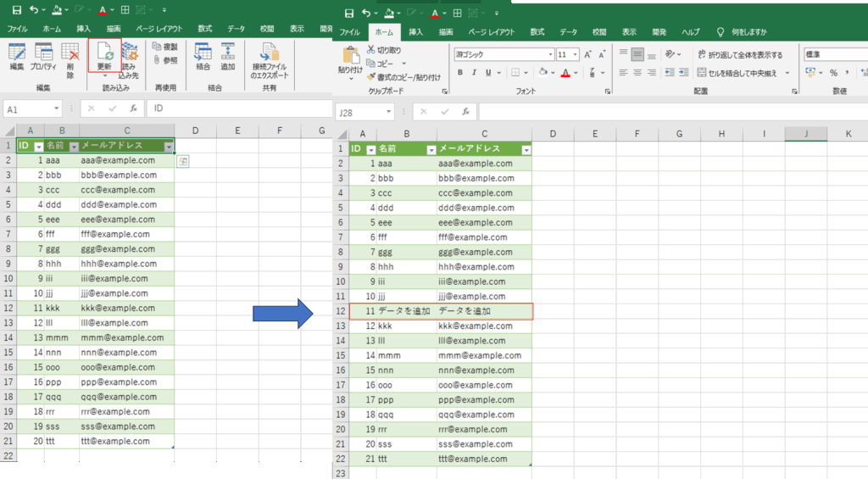Click Name Box showing A1 in left window
The height and width of the screenshot is (479, 868).
(31, 109)
